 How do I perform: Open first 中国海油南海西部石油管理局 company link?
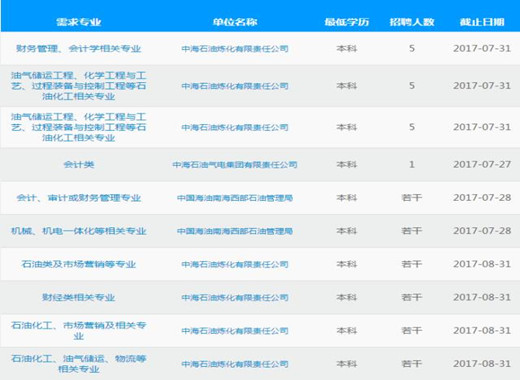click(x=235, y=198)
